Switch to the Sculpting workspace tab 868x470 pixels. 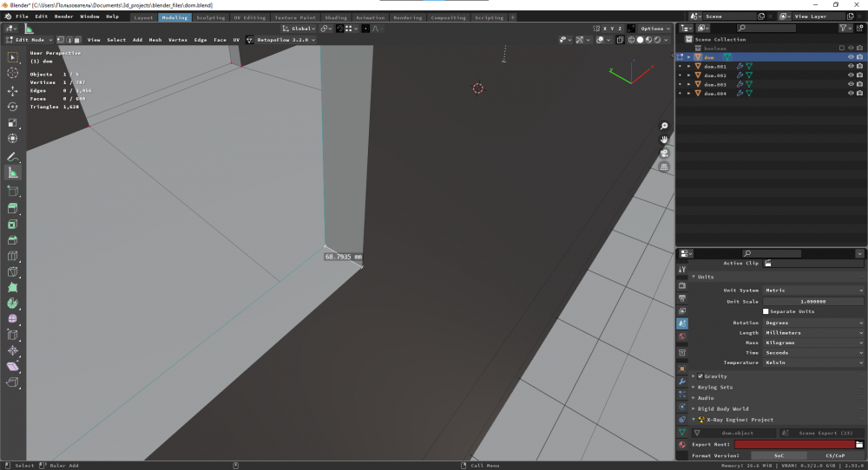pos(210,17)
